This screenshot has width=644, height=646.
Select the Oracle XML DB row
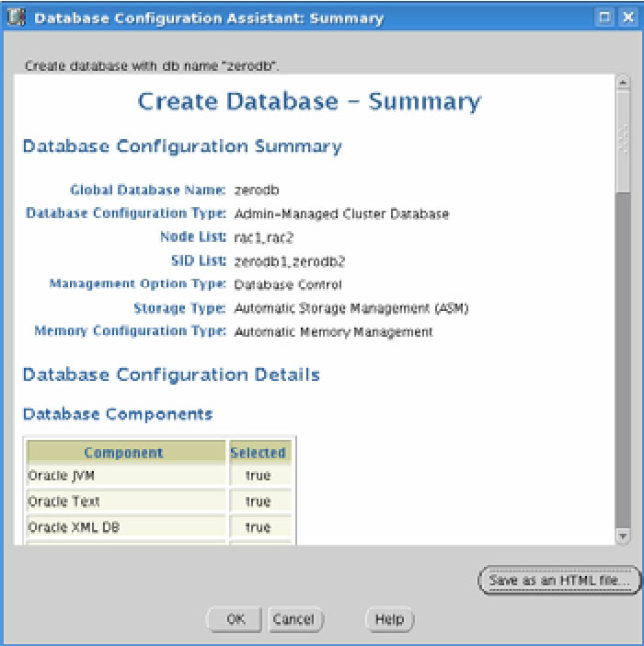tap(126, 527)
